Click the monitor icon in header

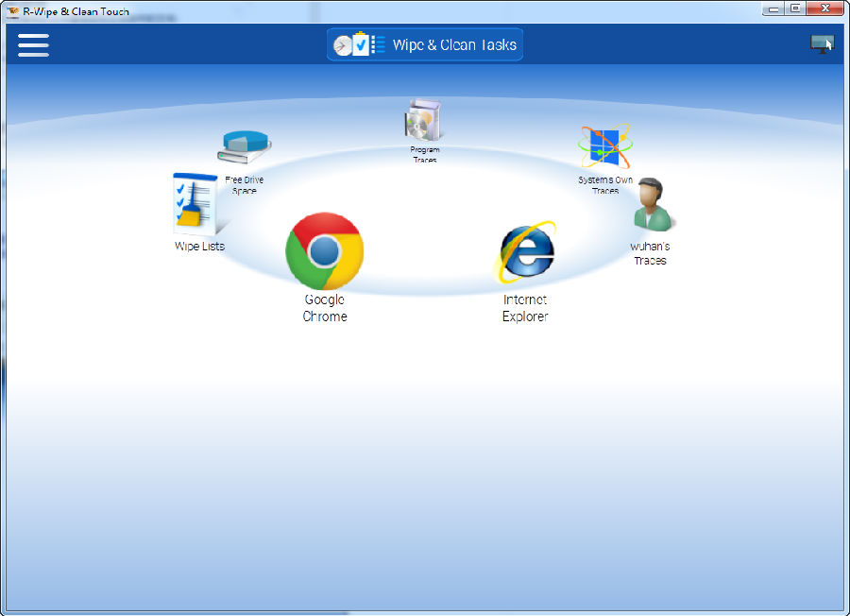(x=822, y=44)
